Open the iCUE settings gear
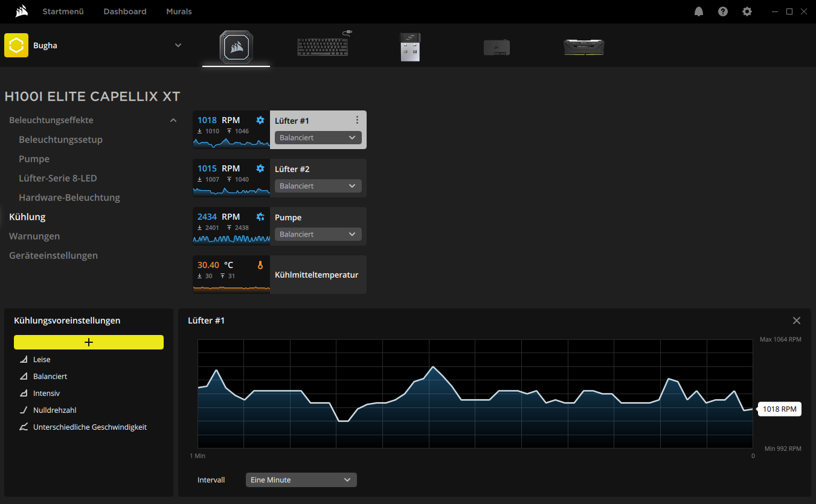 pyautogui.click(x=747, y=11)
